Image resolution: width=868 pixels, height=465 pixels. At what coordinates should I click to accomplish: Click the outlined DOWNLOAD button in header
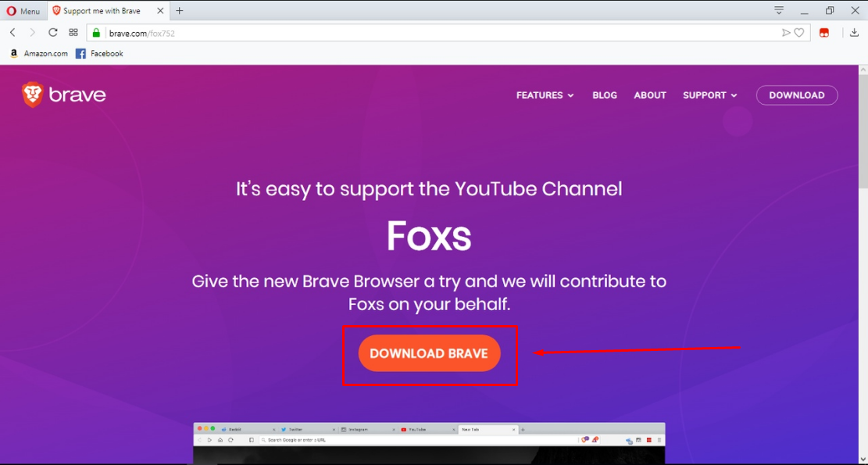[797, 95]
